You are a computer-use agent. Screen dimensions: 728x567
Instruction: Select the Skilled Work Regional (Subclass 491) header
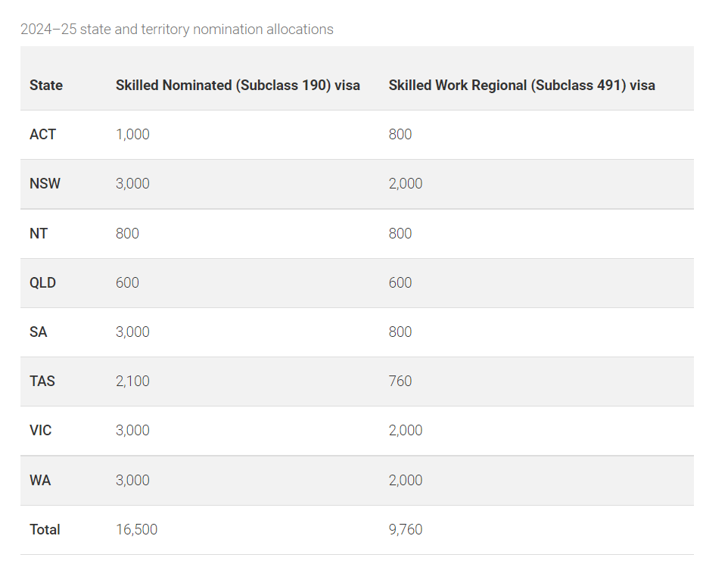click(521, 86)
